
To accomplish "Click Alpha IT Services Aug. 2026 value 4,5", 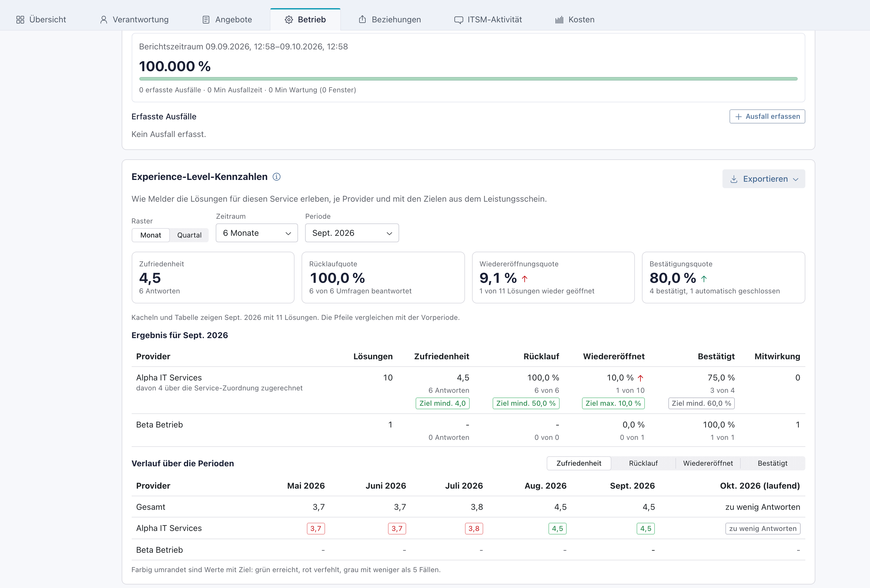I will click(557, 528).
